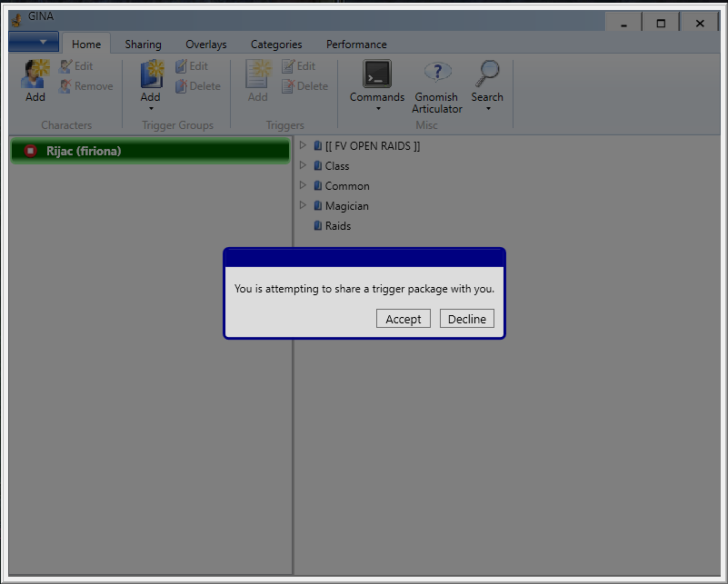Expand the Magician trigger group
Screen dimensions: 728x584
pos(303,205)
